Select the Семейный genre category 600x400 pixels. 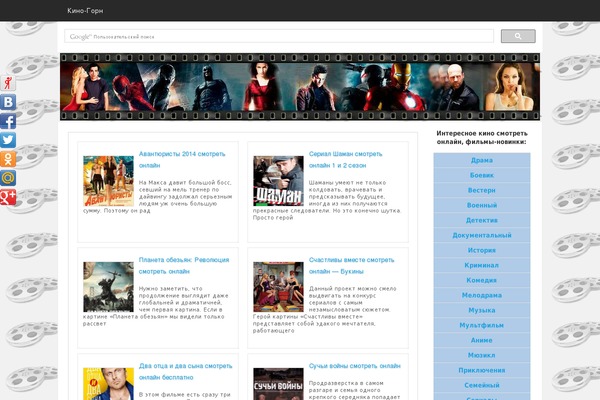482,385
